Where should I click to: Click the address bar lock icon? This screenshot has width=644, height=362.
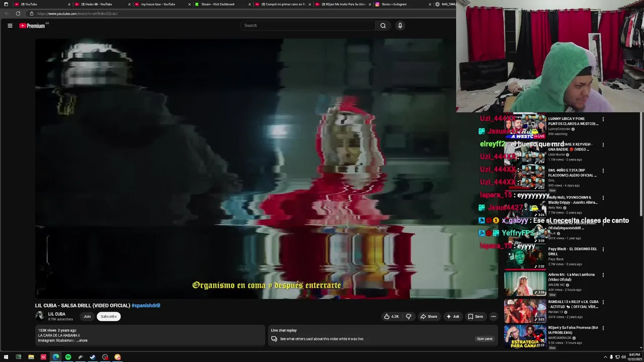pyautogui.click(x=32, y=14)
